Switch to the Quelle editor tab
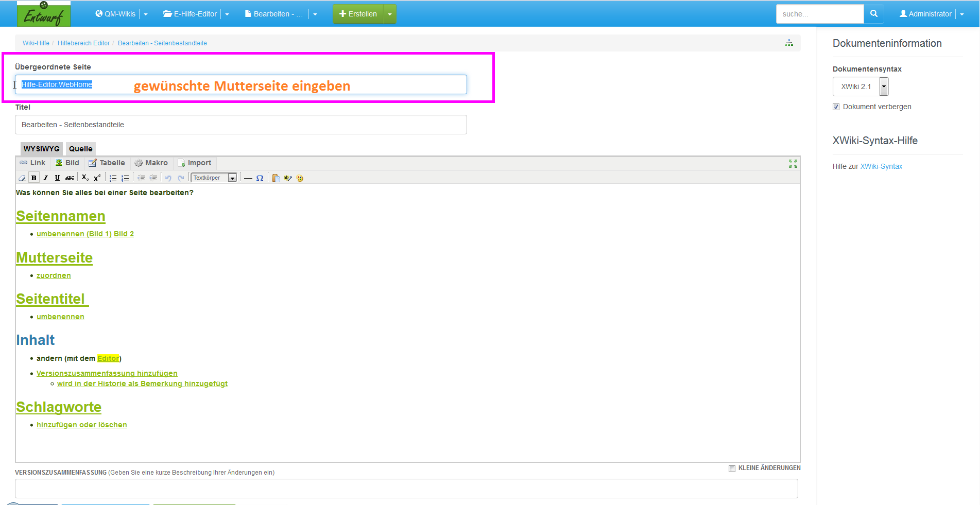 pos(81,149)
